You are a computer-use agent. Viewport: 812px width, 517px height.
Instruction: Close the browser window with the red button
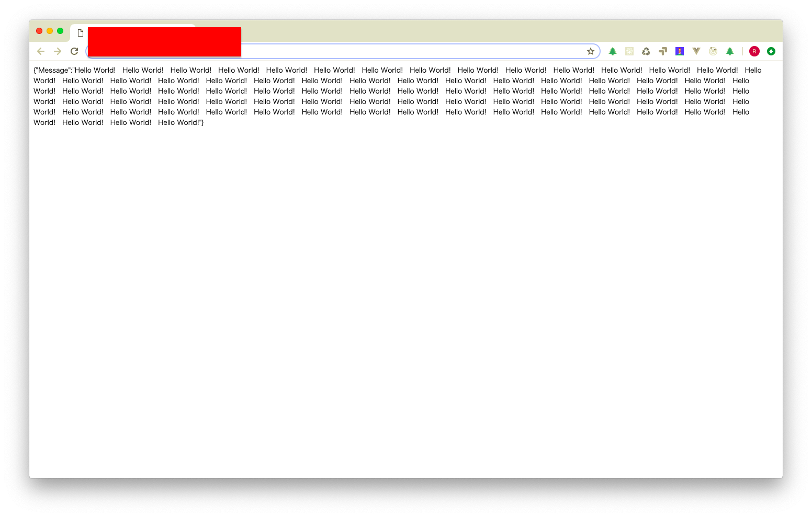click(x=39, y=31)
